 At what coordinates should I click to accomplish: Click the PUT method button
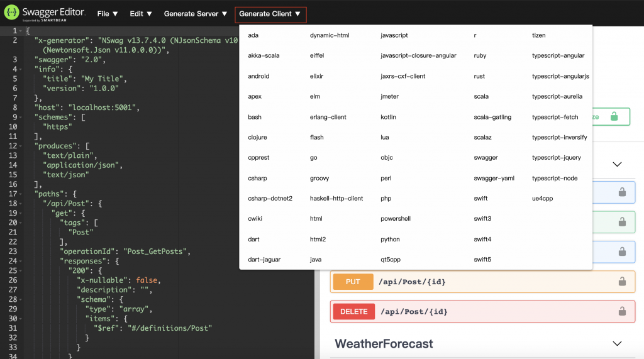(x=353, y=282)
